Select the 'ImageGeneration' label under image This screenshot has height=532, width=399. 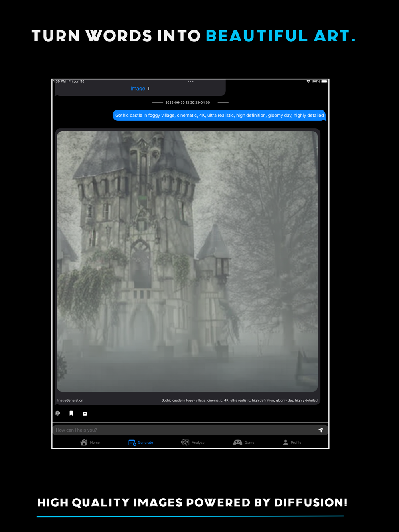[70, 400]
